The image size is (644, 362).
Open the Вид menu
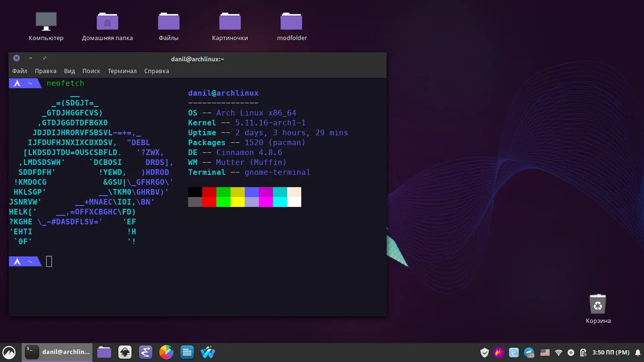(70, 71)
